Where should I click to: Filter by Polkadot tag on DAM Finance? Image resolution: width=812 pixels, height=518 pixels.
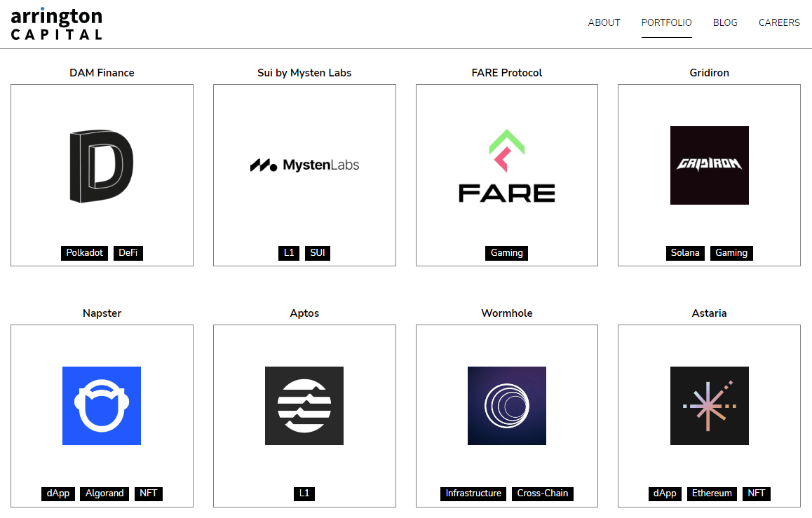84,253
